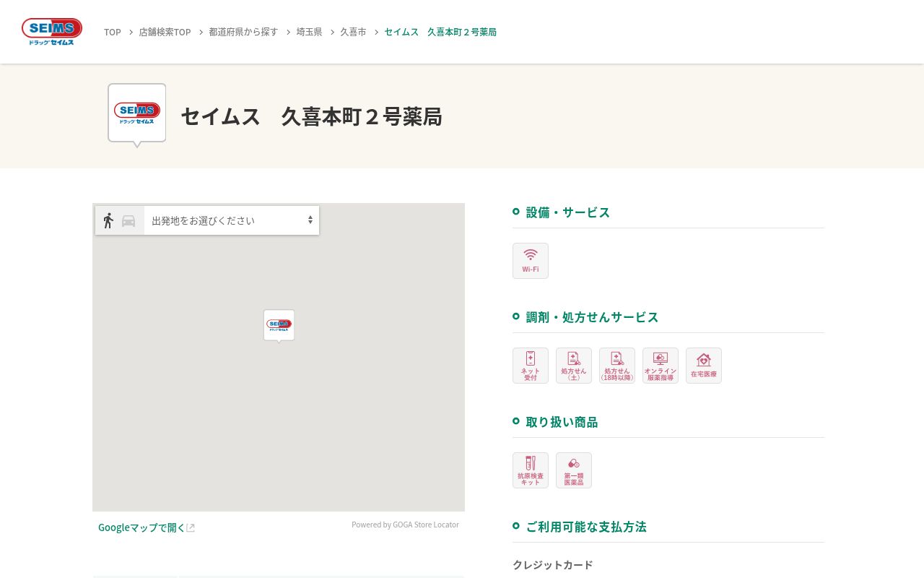The image size is (924, 578).
Task: Open 都道府県から探す breadcrumb link
Action: point(243,32)
